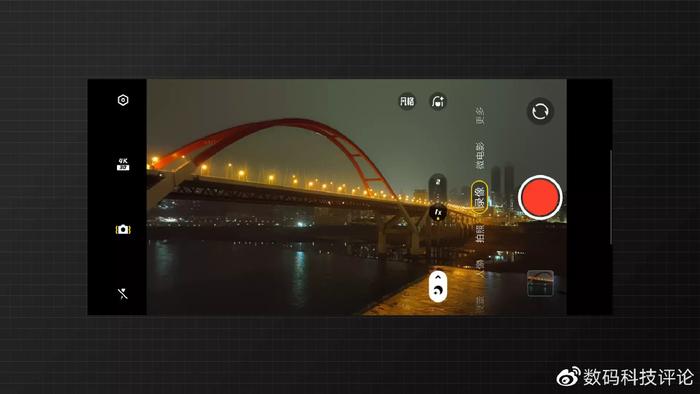Change the 4K video resolution setting
Viewport: 700px width, 394px height.
click(x=123, y=164)
